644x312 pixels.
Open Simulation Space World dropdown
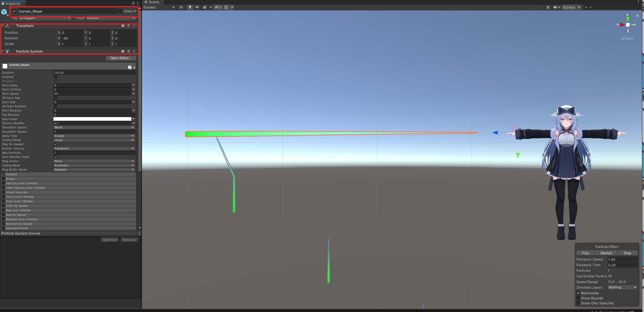[94, 127]
